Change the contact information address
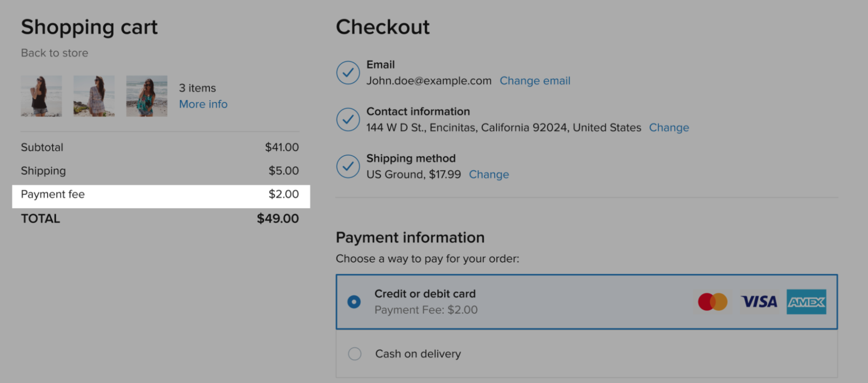The image size is (868, 383). [x=669, y=127]
